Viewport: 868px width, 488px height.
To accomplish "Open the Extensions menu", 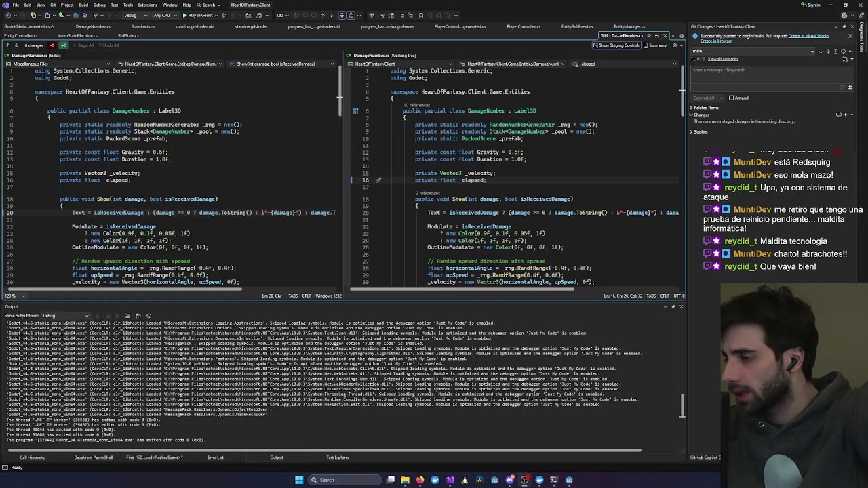I will 147,5.
